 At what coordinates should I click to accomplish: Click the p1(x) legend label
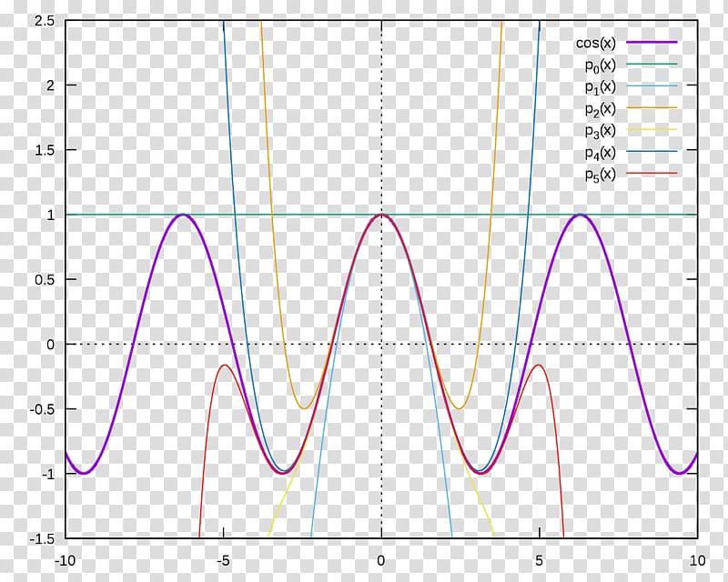[x=600, y=87]
